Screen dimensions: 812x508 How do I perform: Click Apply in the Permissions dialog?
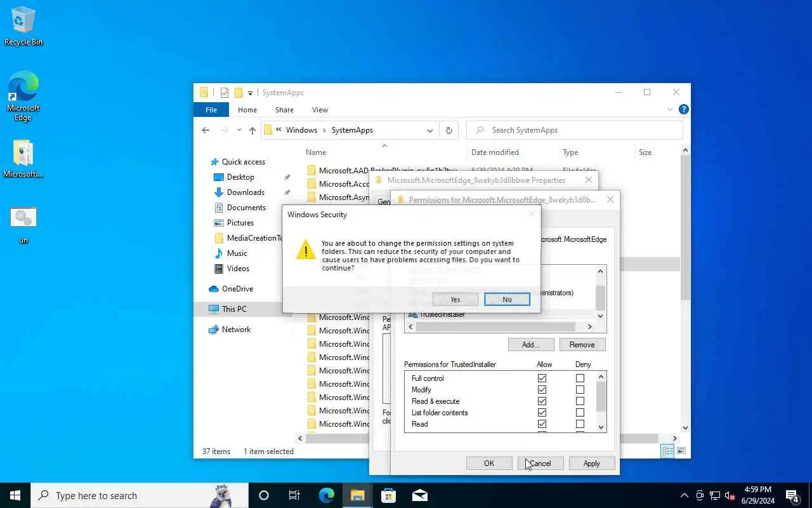click(592, 464)
